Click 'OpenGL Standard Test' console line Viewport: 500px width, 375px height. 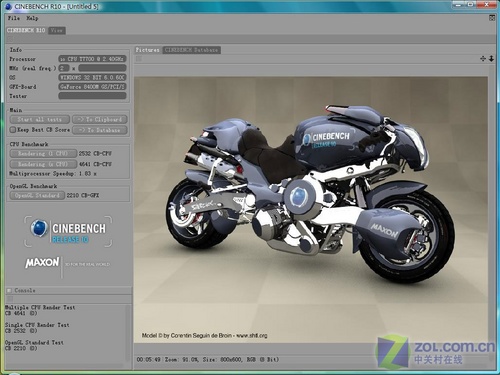click(x=34, y=342)
